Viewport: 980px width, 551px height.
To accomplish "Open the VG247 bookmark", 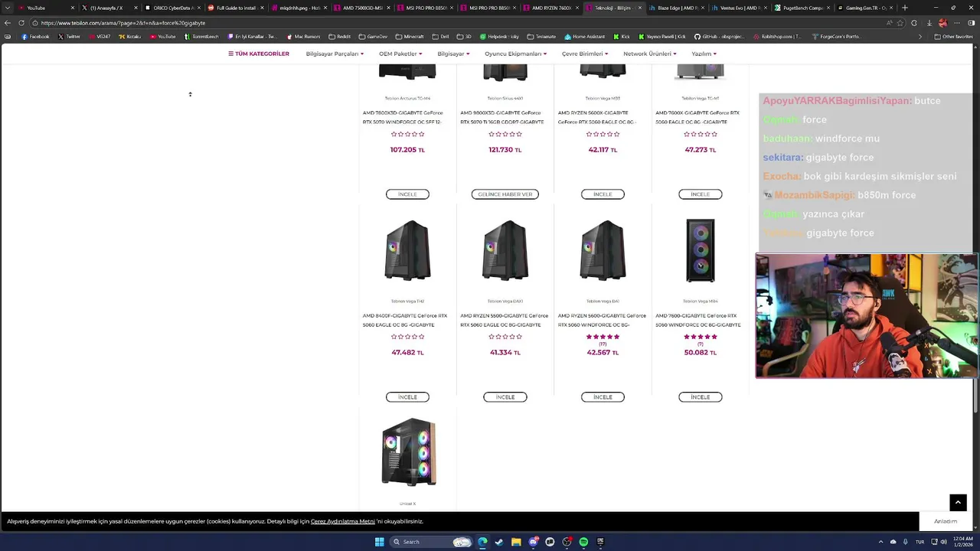I will point(100,37).
